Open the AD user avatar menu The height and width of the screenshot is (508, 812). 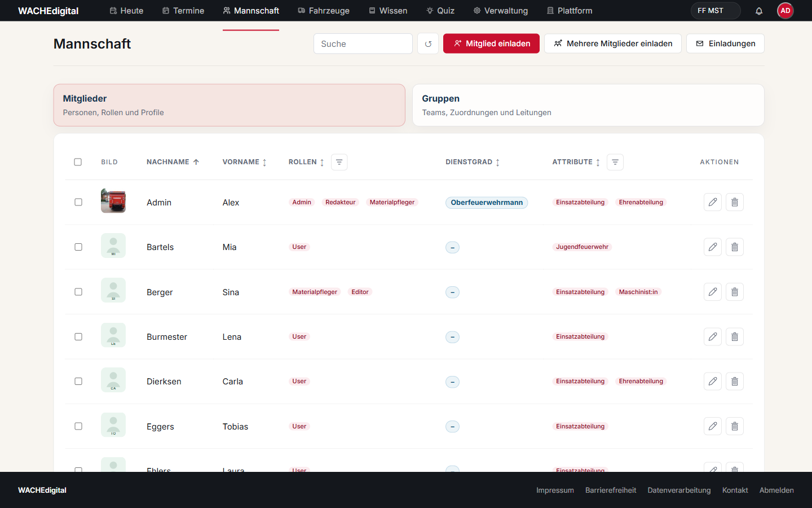coord(785,11)
